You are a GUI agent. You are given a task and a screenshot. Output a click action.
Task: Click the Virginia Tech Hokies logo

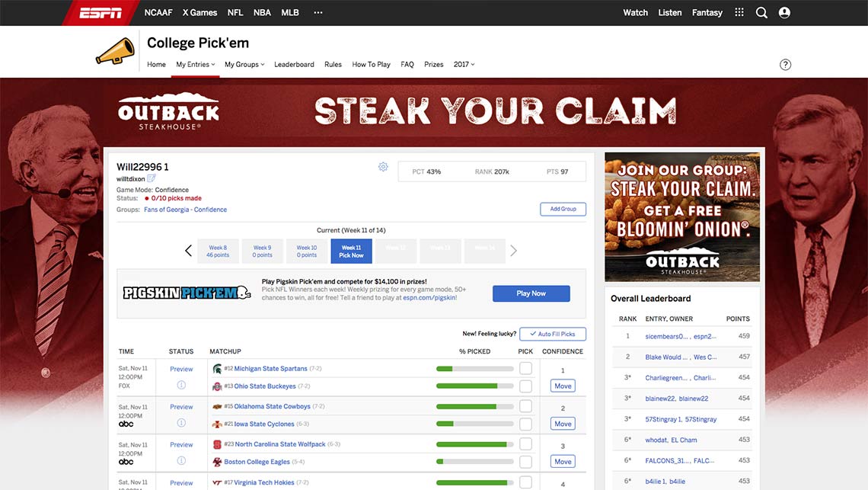217,483
